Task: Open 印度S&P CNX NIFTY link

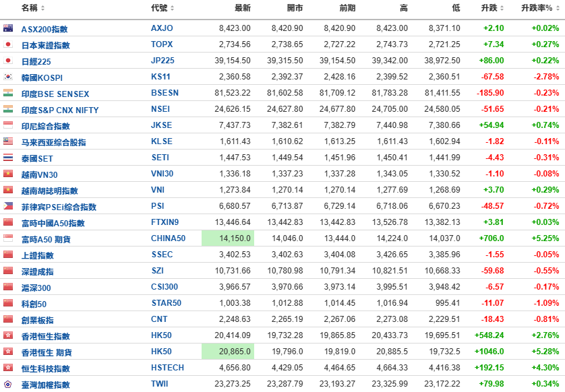Action: pos(60,110)
